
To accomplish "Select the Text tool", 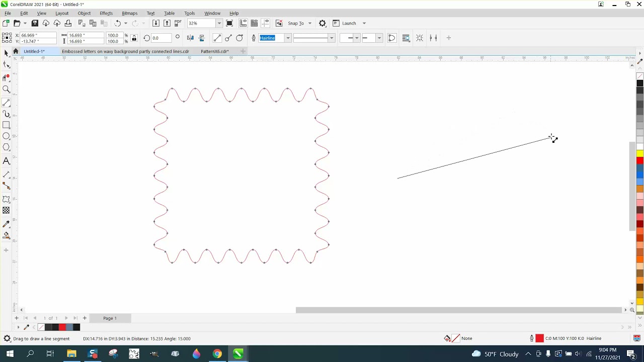I will click(6, 161).
